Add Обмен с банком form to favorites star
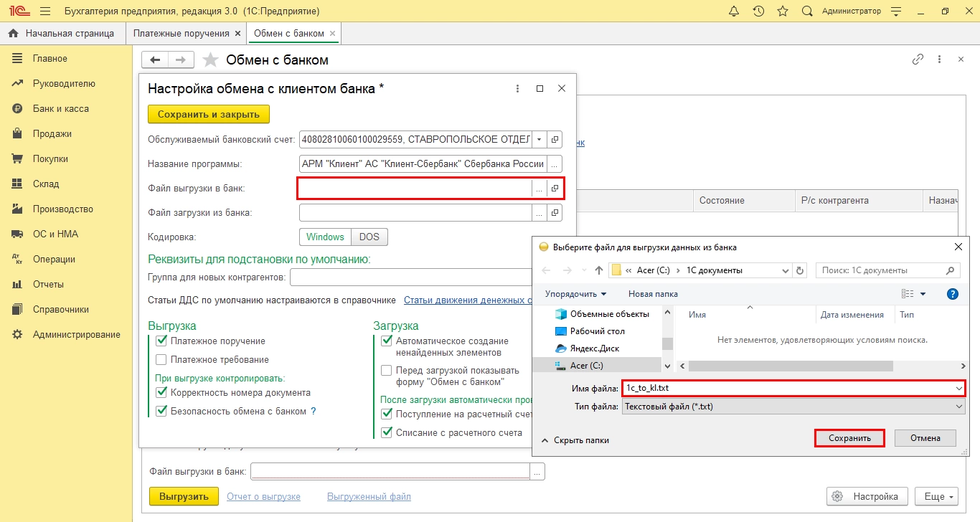This screenshot has width=980, height=522. 210,60
